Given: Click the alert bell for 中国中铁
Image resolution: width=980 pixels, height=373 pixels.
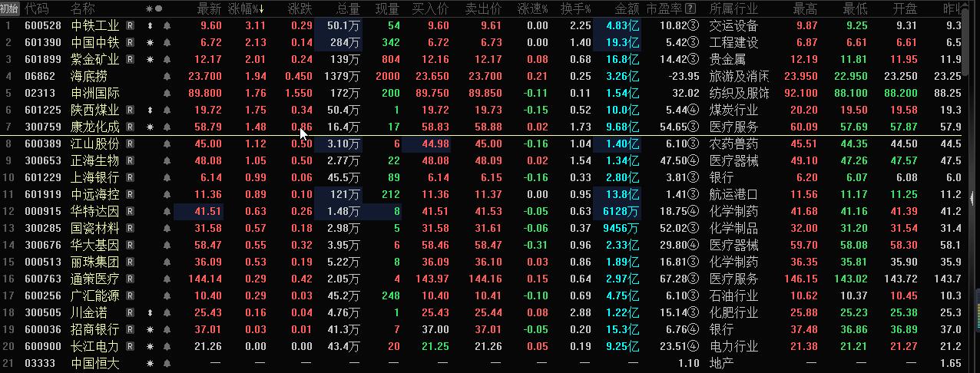Looking at the screenshot, I should [x=167, y=43].
